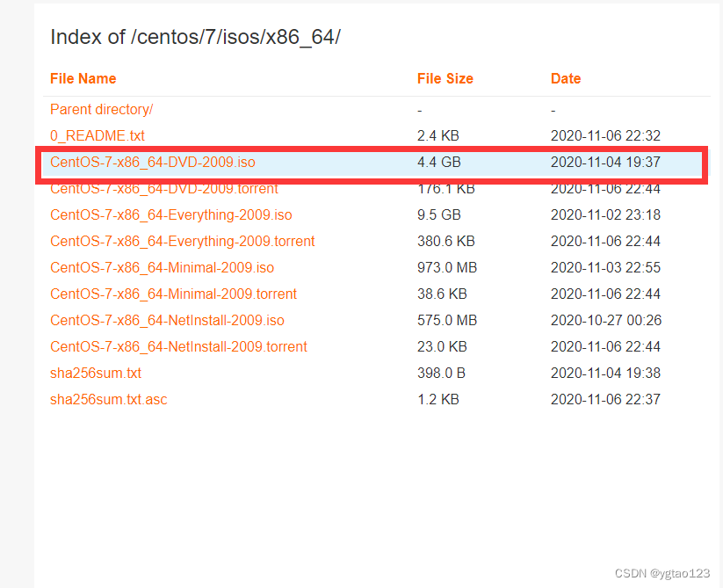Select the 1.2 KB size value
The width and height of the screenshot is (723, 588).
438,399
